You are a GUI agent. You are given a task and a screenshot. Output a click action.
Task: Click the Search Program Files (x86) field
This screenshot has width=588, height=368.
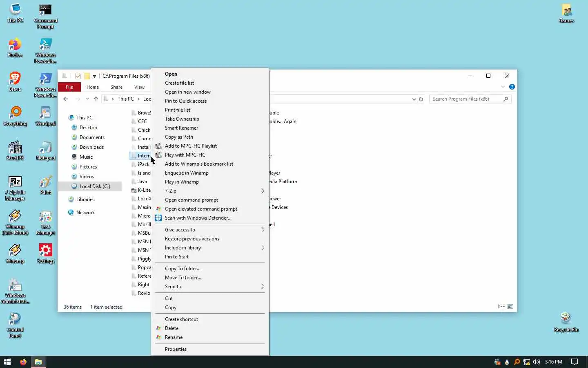pos(470,99)
